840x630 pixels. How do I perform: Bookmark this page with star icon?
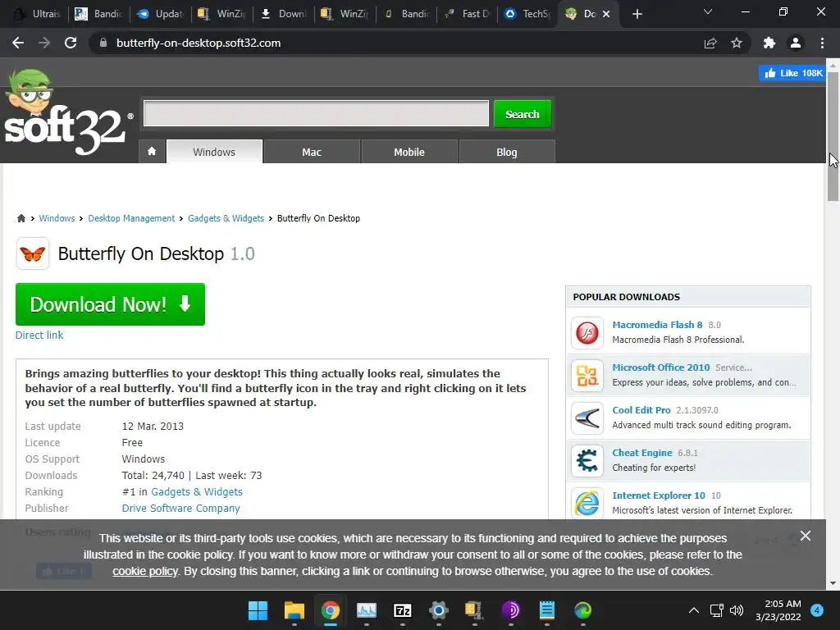(x=737, y=43)
